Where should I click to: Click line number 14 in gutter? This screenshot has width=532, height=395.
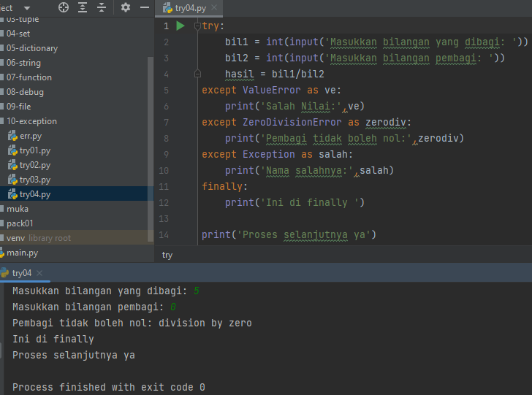pos(164,234)
